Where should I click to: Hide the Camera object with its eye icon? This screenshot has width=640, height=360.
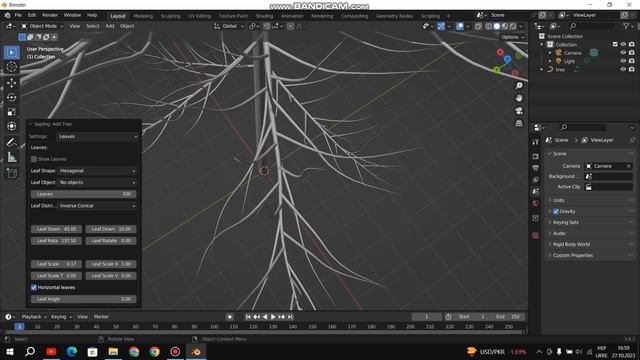[x=623, y=53]
